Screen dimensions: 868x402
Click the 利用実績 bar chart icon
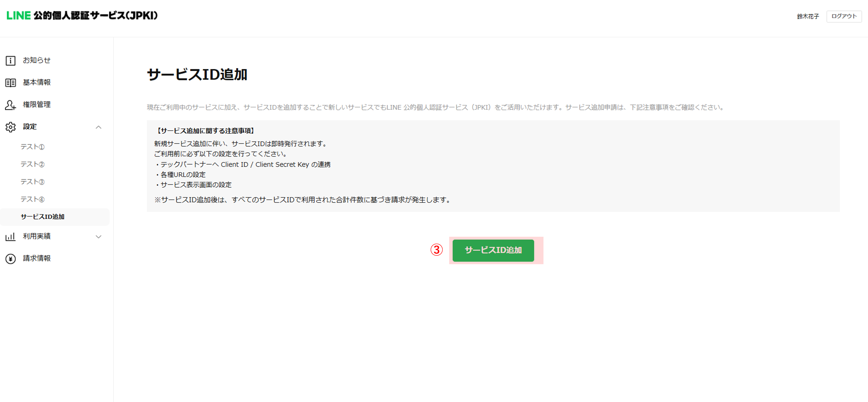point(10,237)
